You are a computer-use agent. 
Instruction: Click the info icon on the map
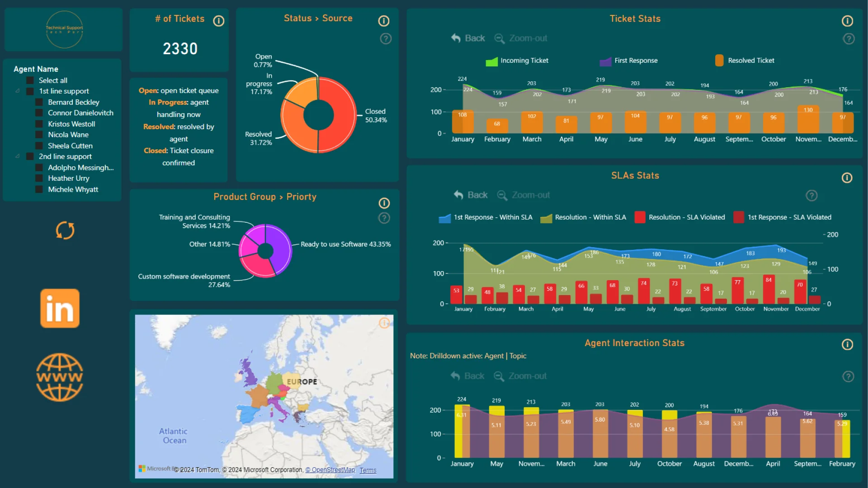pyautogui.click(x=384, y=323)
